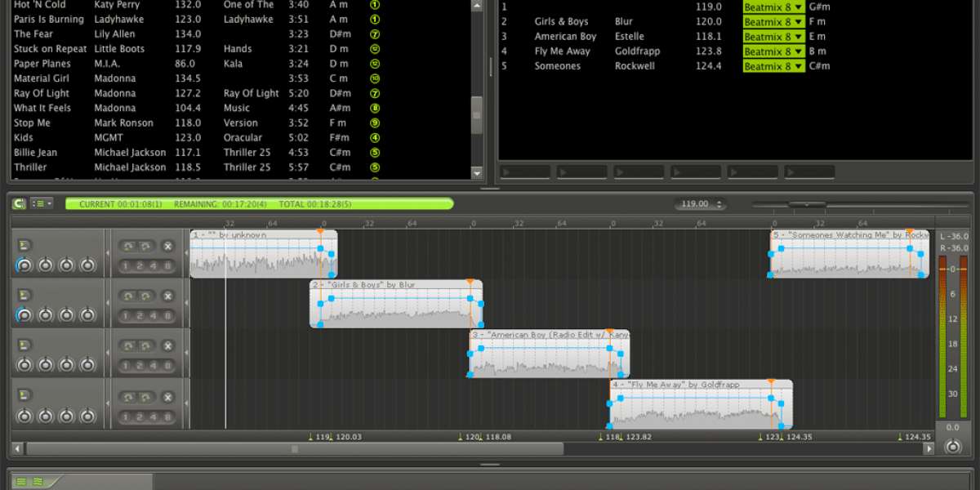Open the Beatmix 8 dropdown for Someones
The width and height of the screenshot is (980, 490).
[x=773, y=65]
